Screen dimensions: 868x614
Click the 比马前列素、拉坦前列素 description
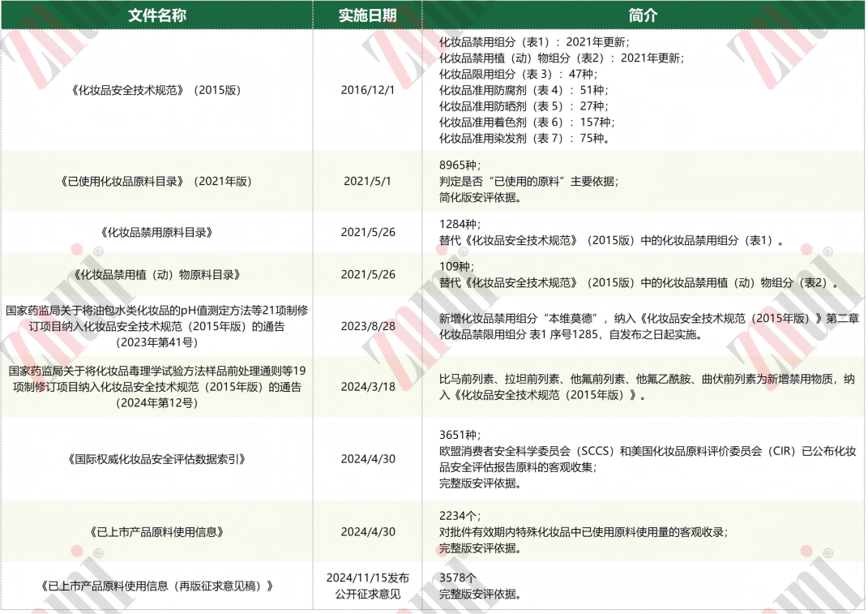tap(647, 387)
